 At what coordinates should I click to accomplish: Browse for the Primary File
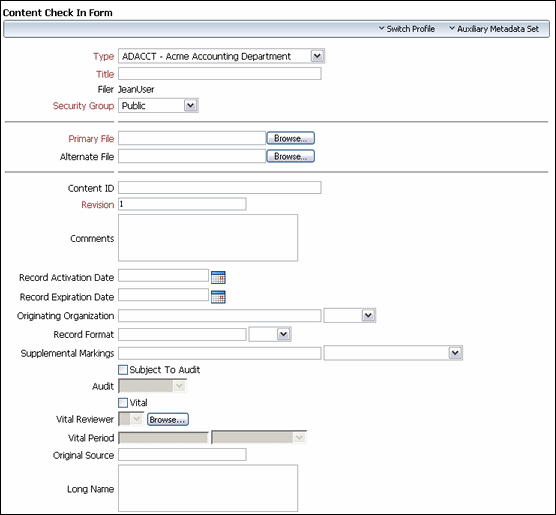(290, 138)
